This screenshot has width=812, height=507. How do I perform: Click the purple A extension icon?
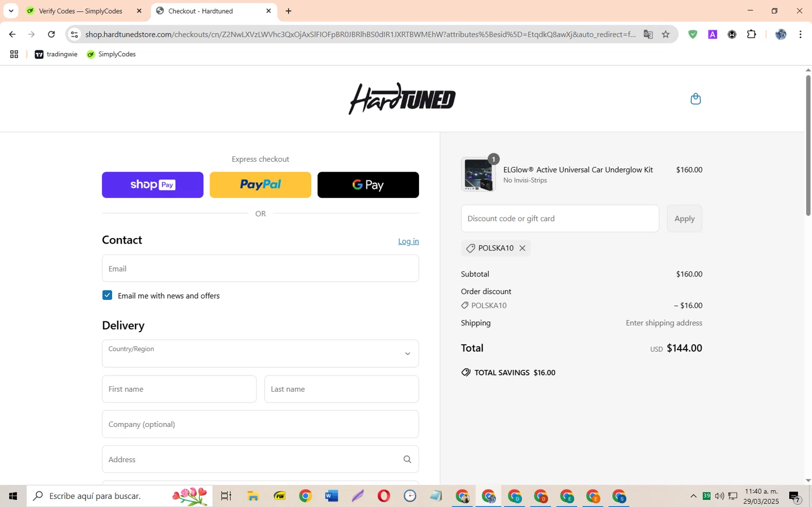712,34
